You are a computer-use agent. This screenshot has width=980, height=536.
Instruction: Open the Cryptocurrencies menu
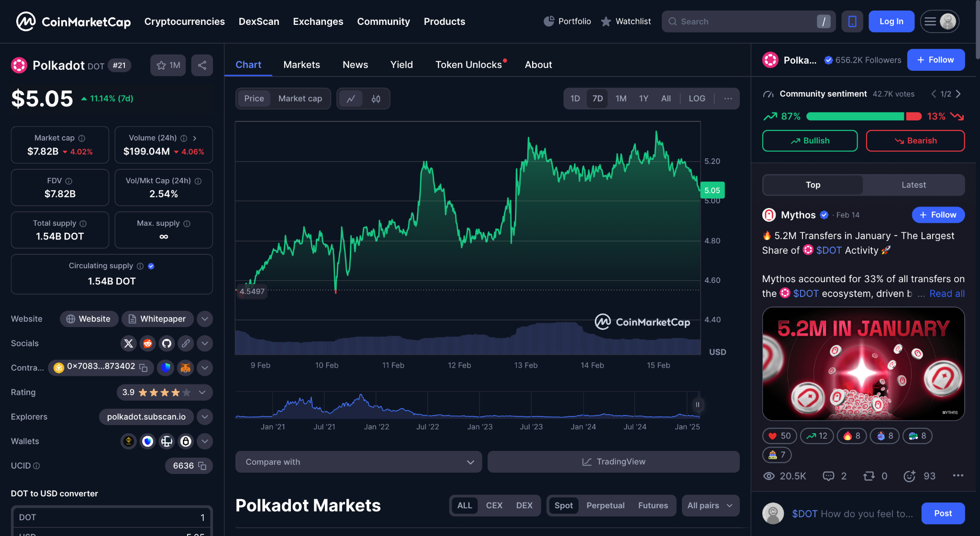click(x=184, y=22)
